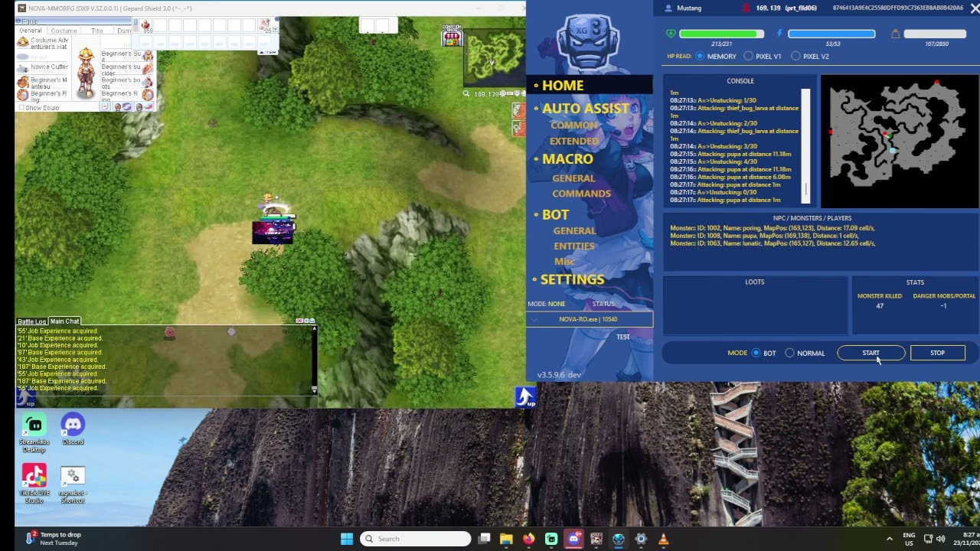980x551 pixels.
Task: Switch to Costume tab in Equip window
Action: pyautogui.click(x=64, y=31)
